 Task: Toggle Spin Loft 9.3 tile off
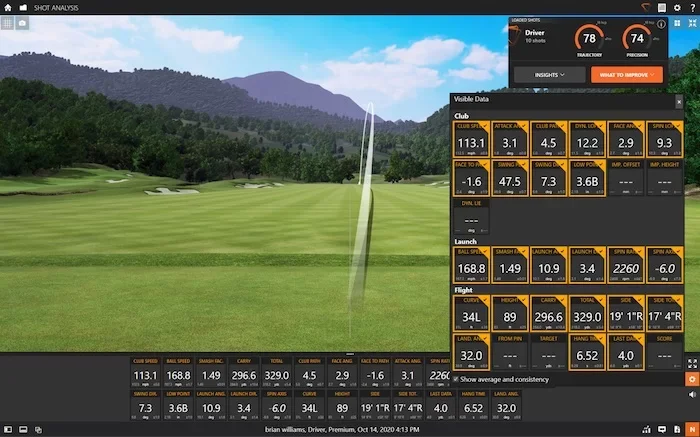point(664,139)
